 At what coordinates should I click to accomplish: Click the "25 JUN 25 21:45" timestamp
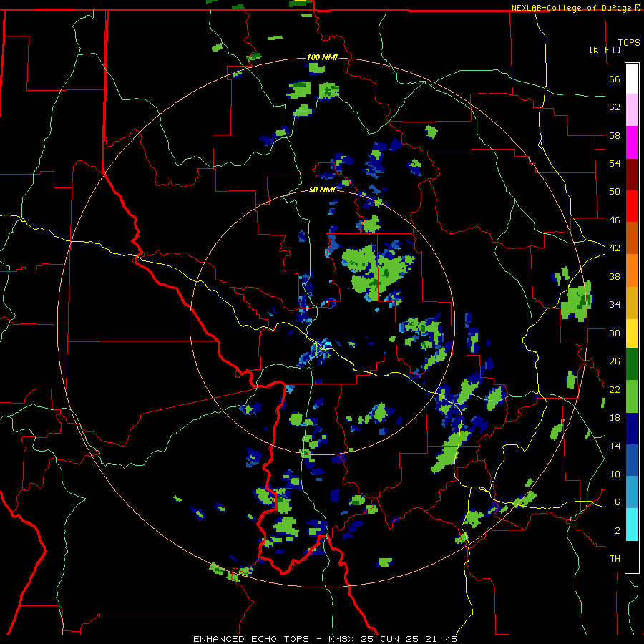click(x=409, y=639)
